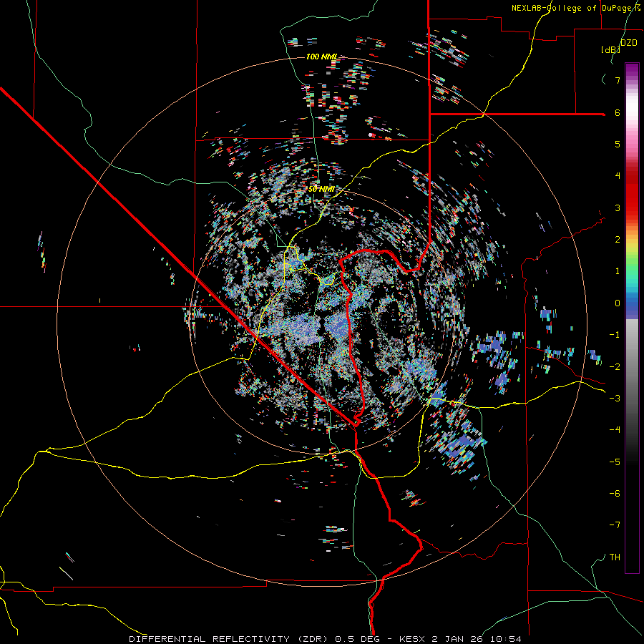The height and width of the screenshot is (644, 644).
Task: Click the -7 value on the color scale
Action: (615, 525)
